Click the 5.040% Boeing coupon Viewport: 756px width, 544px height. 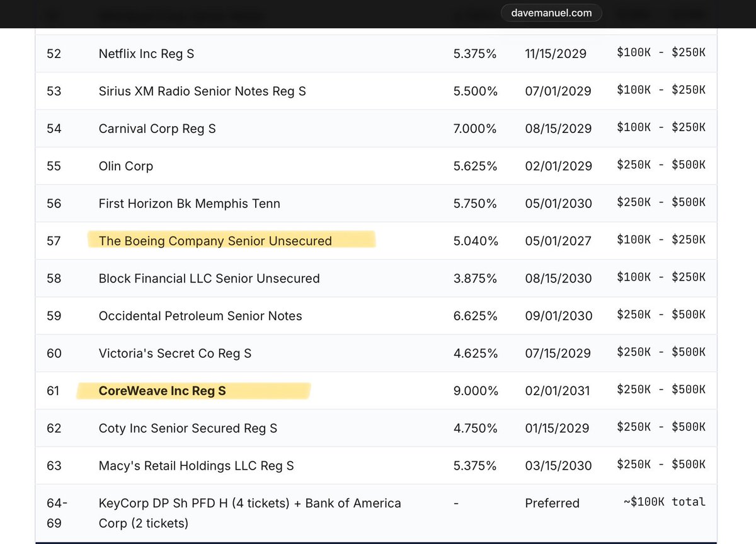475,241
